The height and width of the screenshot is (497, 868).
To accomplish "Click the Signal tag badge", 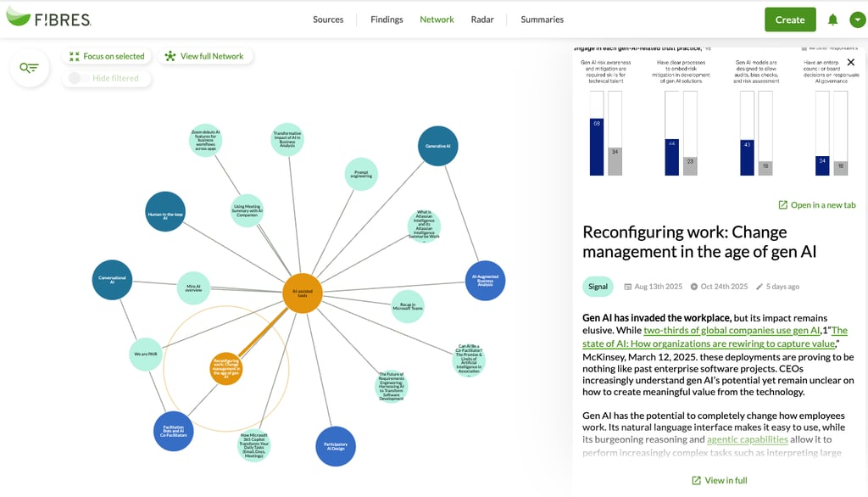I will [x=598, y=287].
